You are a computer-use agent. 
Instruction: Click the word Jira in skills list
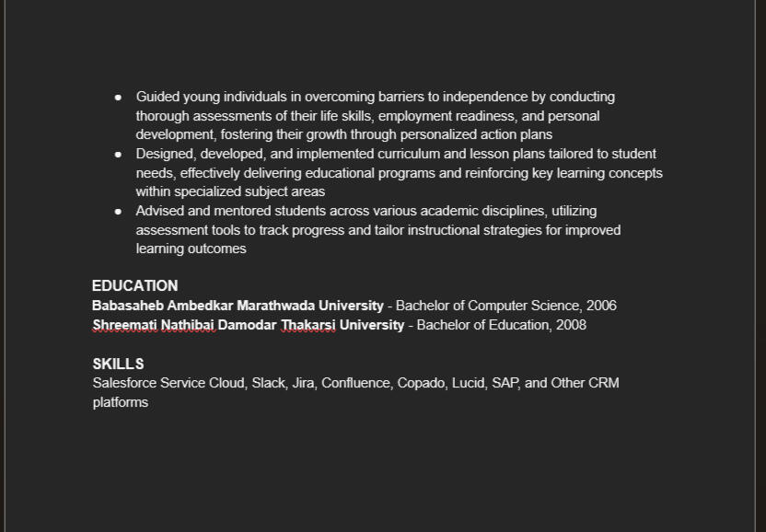(x=303, y=383)
